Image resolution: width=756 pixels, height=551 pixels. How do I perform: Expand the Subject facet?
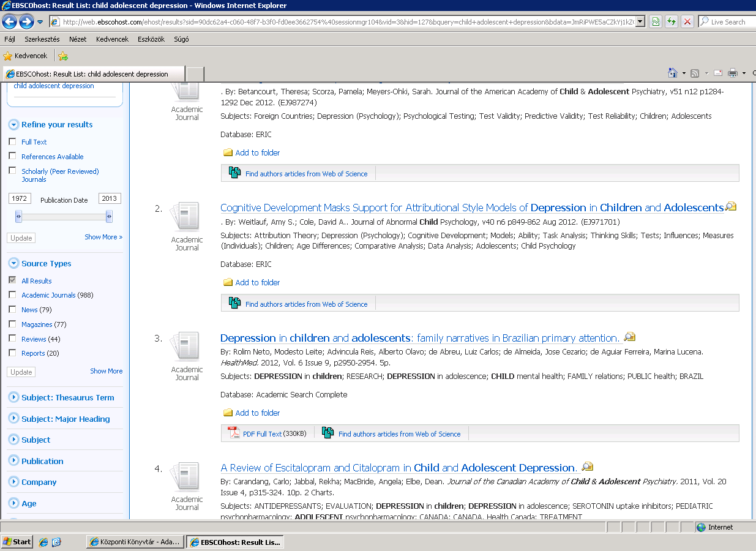coord(13,440)
